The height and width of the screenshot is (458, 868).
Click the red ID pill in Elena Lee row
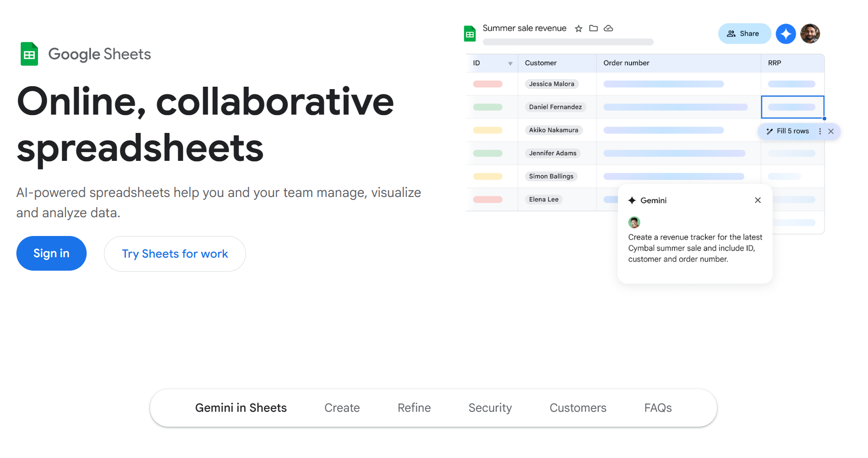click(488, 199)
